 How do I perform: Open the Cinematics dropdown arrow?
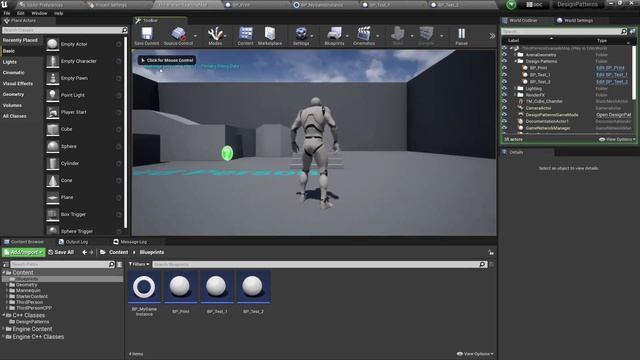[378, 36]
